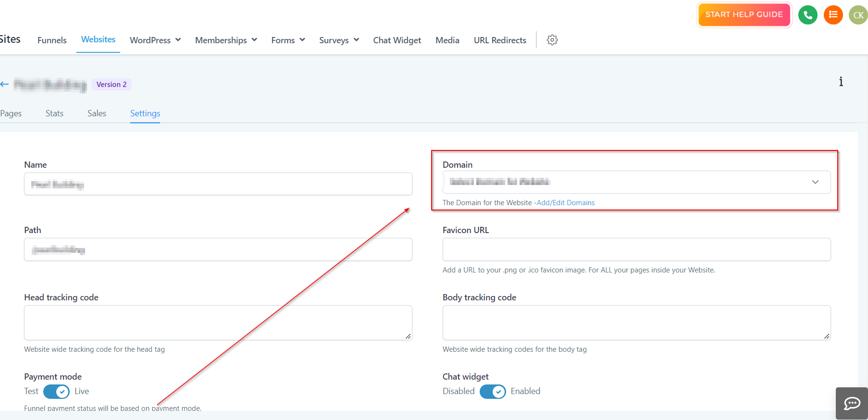This screenshot has height=420, width=868.
Task: Open the URL Redirects menu item
Action: 500,40
